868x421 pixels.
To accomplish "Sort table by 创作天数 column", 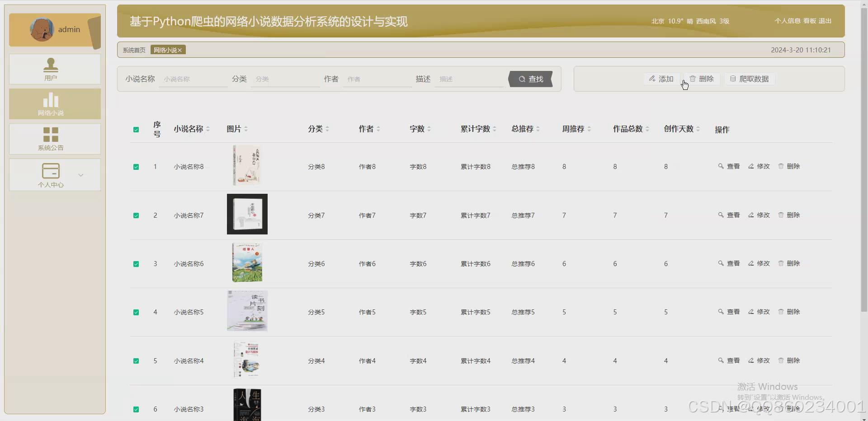I will tap(698, 129).
